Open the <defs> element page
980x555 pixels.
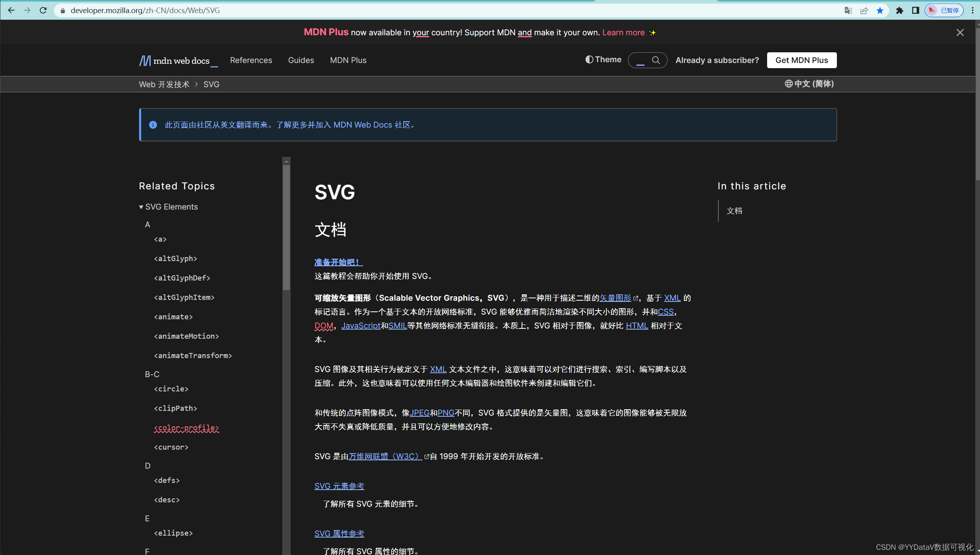tap(167, 481)
